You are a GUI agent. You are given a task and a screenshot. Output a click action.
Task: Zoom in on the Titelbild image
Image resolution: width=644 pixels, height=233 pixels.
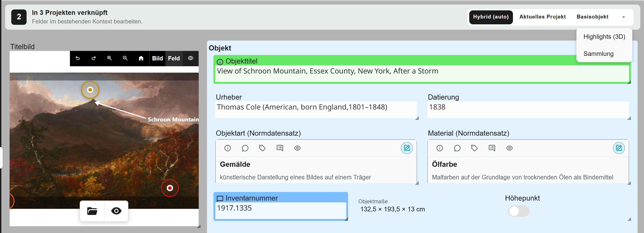point(109,58)
